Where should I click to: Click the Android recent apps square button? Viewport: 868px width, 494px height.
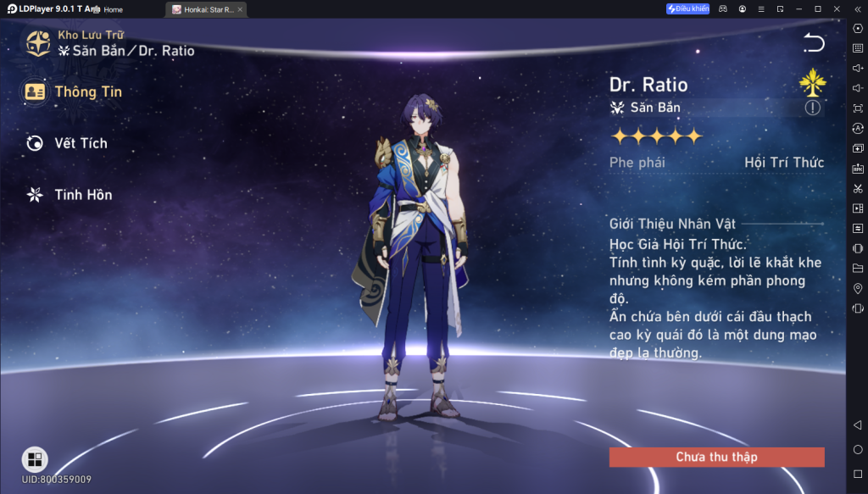pyautogui.click(x=858, y=474)
